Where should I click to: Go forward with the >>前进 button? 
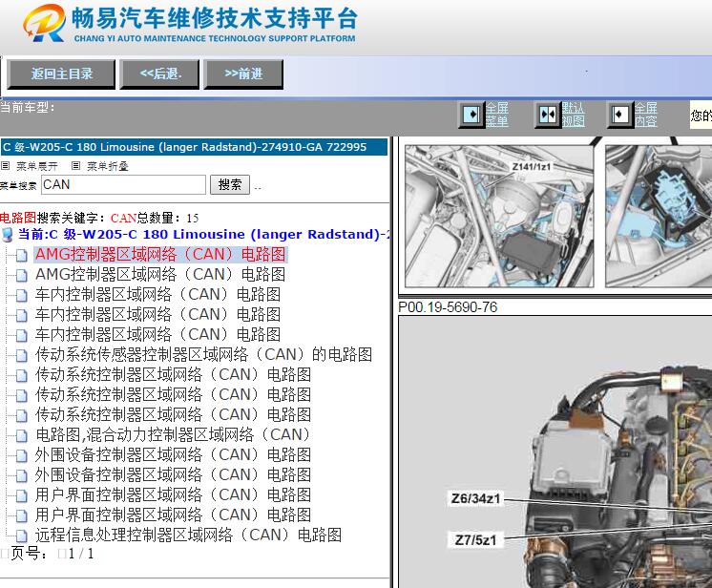pos(243,73)
